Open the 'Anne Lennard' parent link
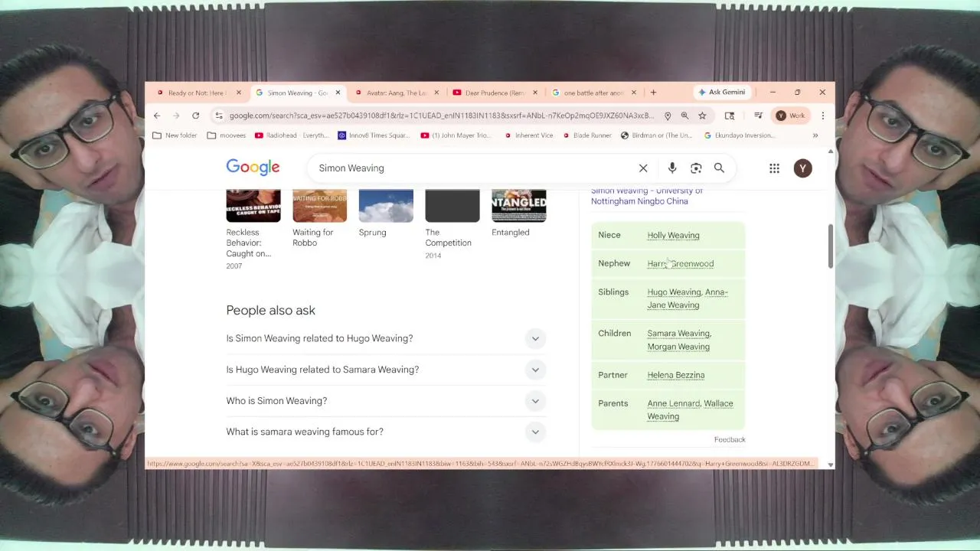Image resolution: width=980 pixels, height=551 pixels. (x=673, y=403)
